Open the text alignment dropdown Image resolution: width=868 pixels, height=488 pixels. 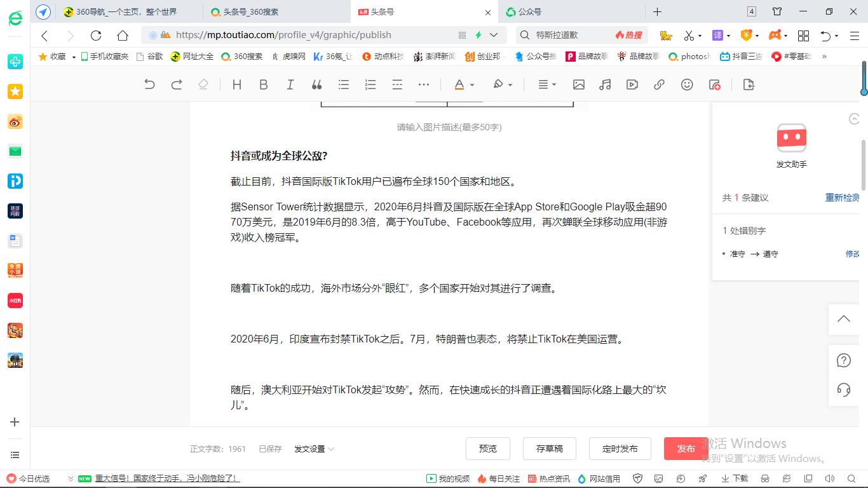(546, 84)
